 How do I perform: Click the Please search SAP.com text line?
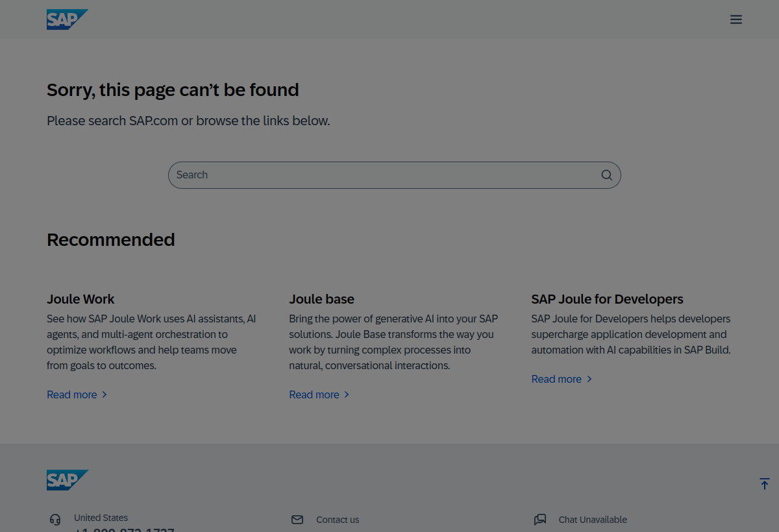188,121
